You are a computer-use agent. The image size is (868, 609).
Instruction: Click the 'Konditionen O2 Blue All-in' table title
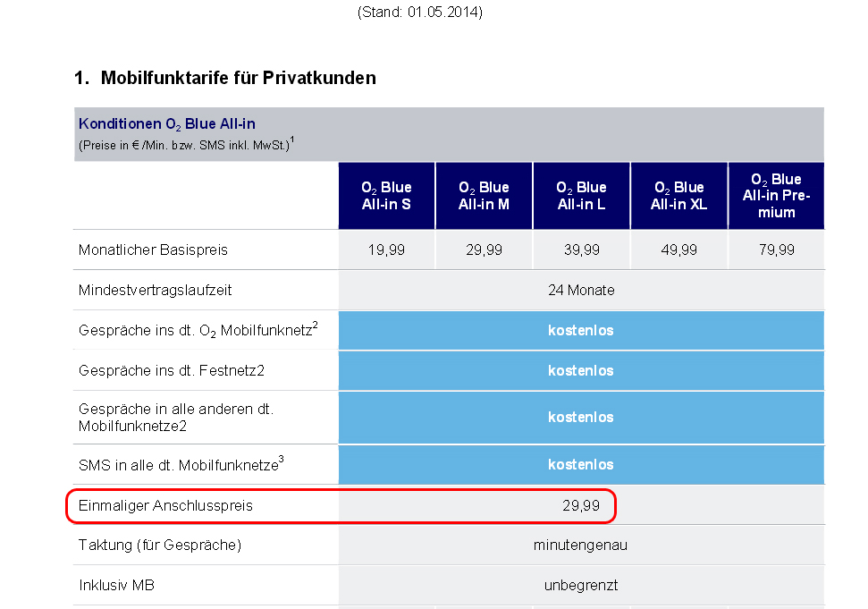(x=166, y=124)
